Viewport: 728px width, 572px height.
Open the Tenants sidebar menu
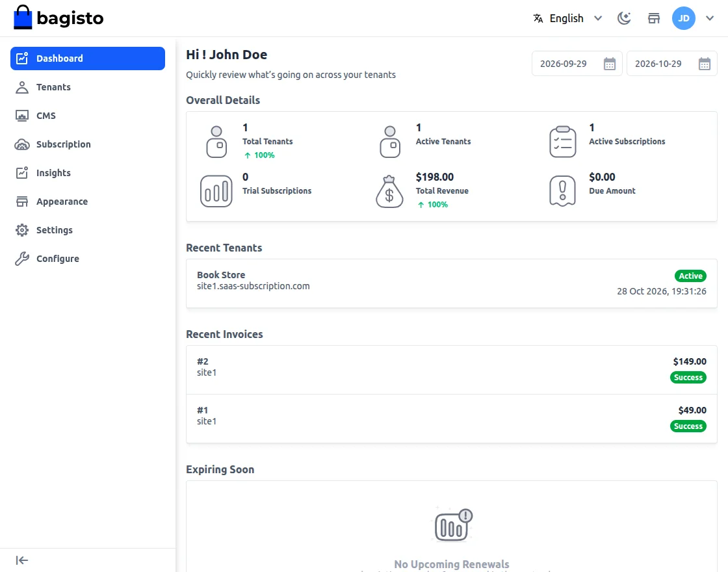[x=88, y=87]
